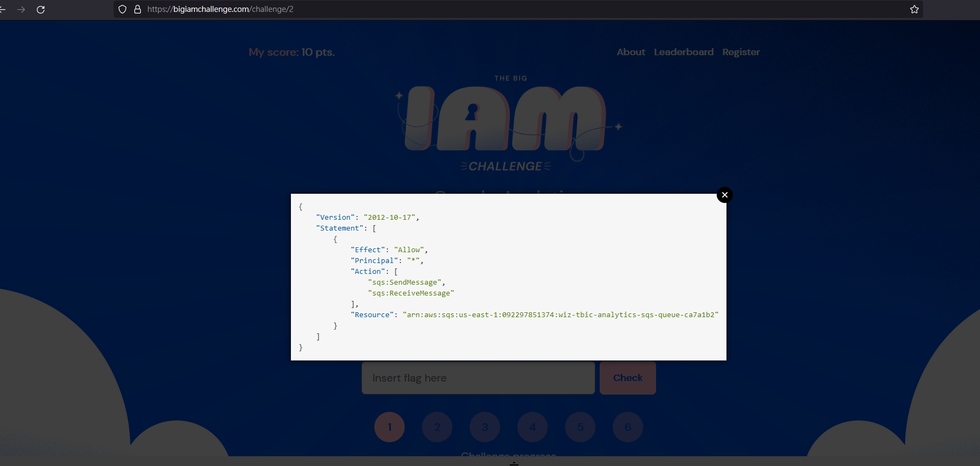The image size is (980, 466).
Task: Click the IAM Challenge logo
Action: (x=508, y=123)
